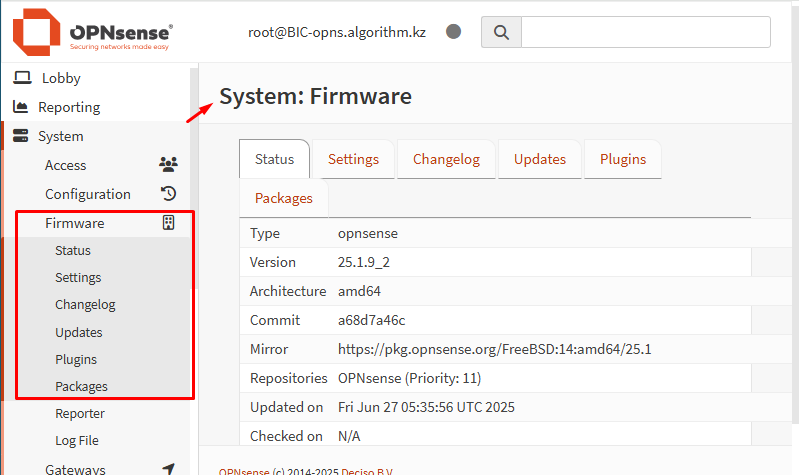Click the repositories value OPNsense (Priority: 11)
Viewport: 799px width, 475px height.
click(x=409, y=378)
